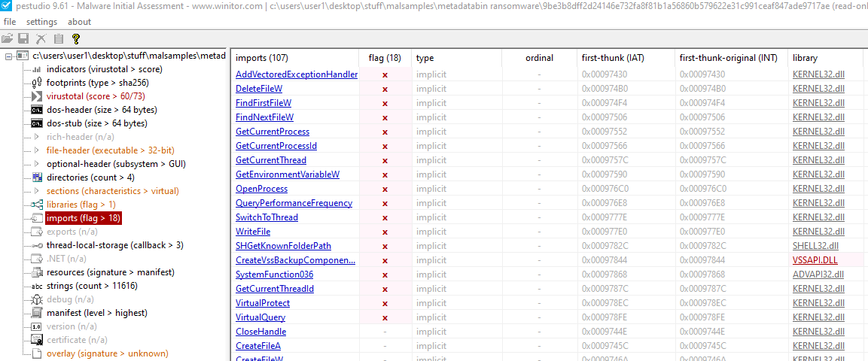Sort by first-thunk-original (INT) column header
868x361 pixels.
tap(731, 58)
